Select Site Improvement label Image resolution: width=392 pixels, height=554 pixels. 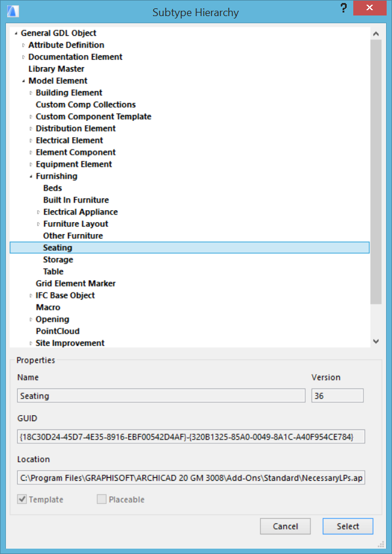pos(70,343)
